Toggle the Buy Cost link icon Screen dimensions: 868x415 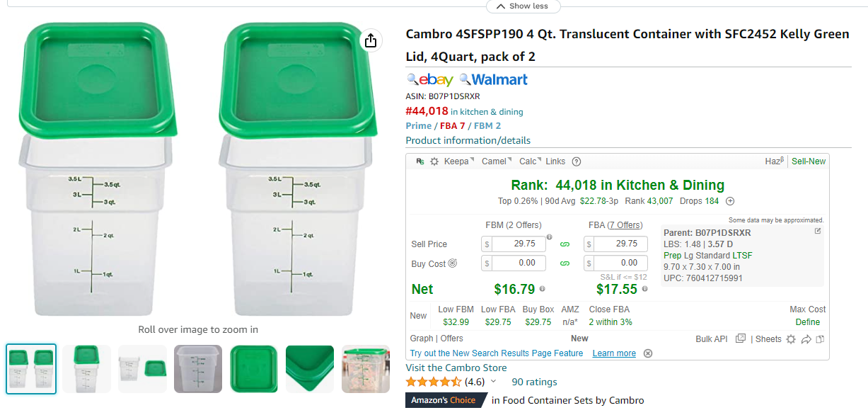click(565, 263)
